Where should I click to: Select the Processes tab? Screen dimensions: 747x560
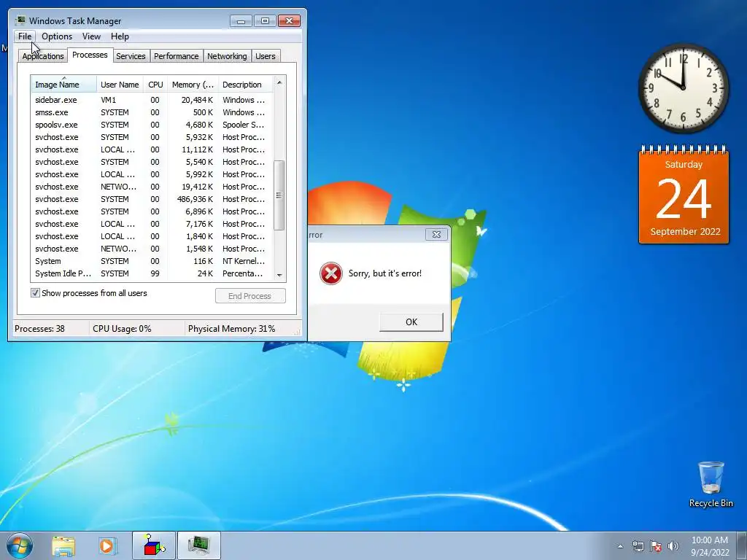pos(90,55)
